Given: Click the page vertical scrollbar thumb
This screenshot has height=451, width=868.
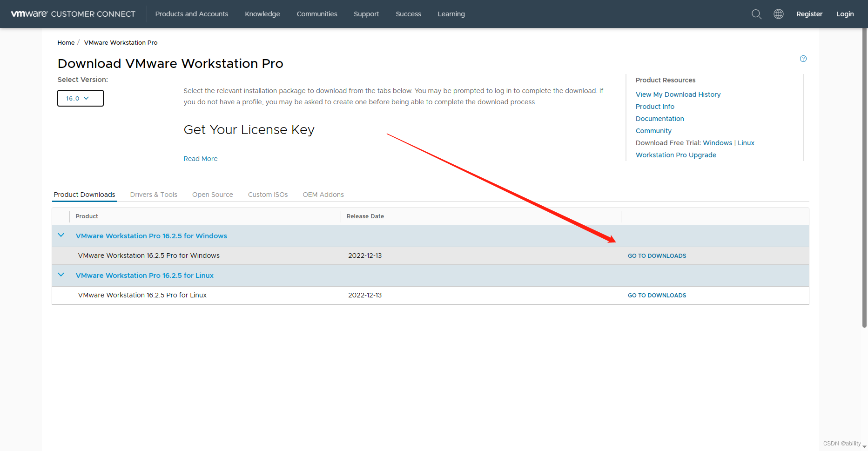Looking at the screenshot, I should [864, 177].
